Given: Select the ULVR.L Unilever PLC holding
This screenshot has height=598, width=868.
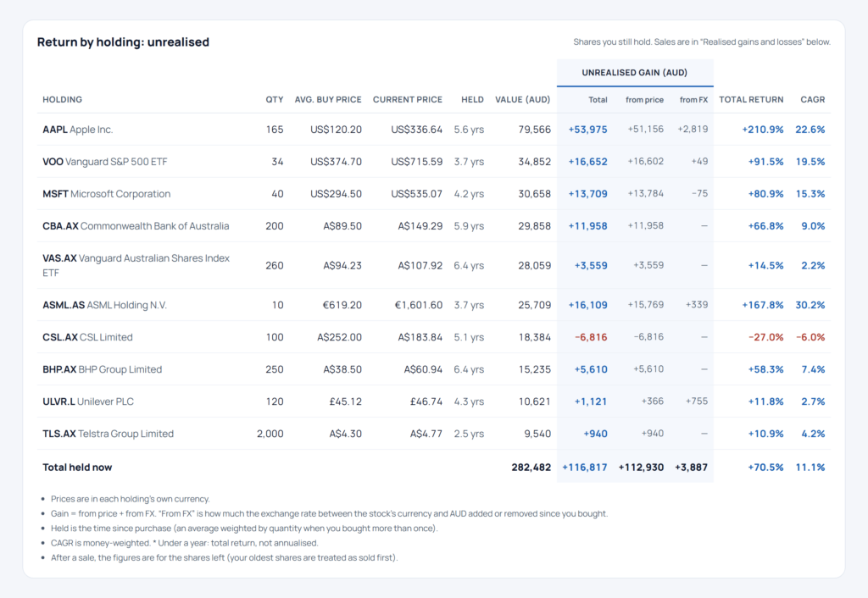Looking at the screenshot, I should [433, 401].
